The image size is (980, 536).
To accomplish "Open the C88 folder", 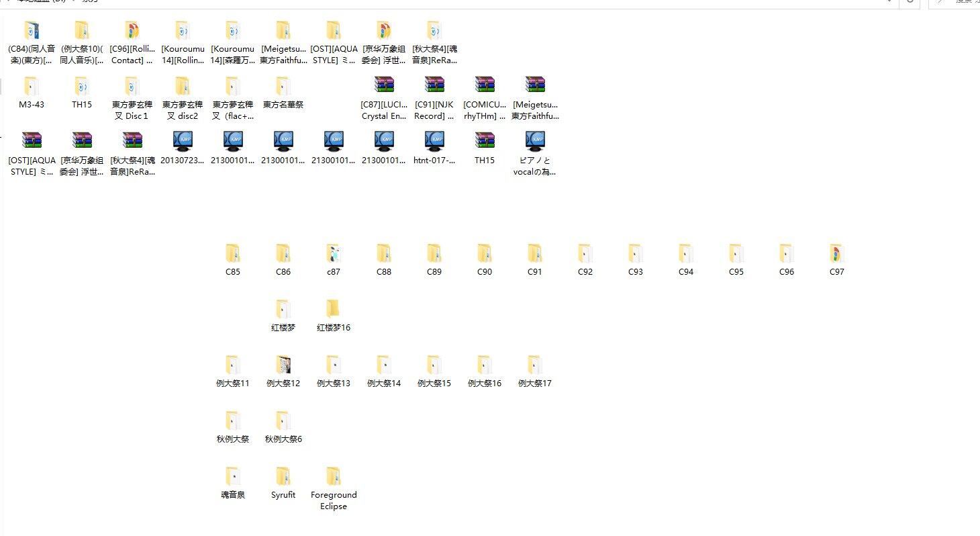I will point(384,260).
